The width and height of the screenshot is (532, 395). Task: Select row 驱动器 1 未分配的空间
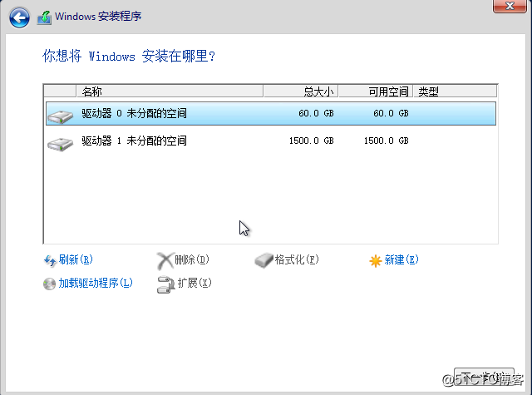271,141
